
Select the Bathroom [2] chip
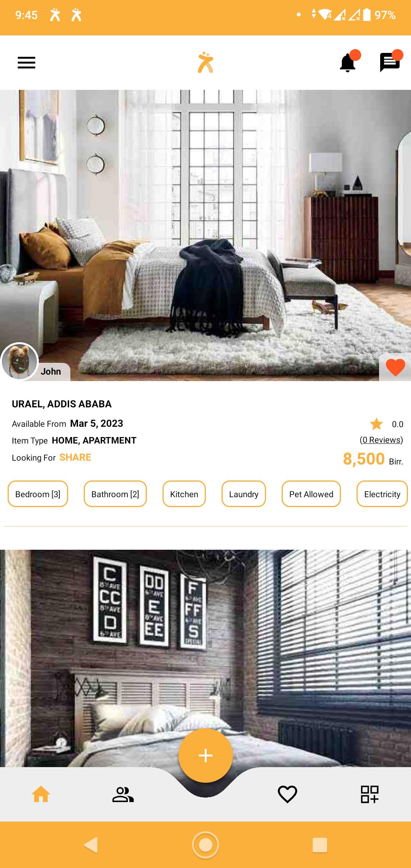[x=115, y=494]
